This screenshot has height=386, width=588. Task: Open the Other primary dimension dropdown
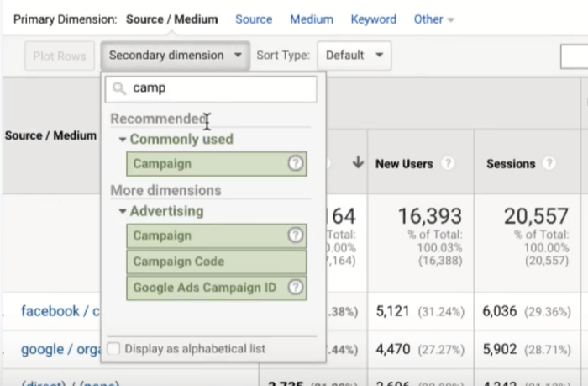pyautogui.click(x=433, y=19)
